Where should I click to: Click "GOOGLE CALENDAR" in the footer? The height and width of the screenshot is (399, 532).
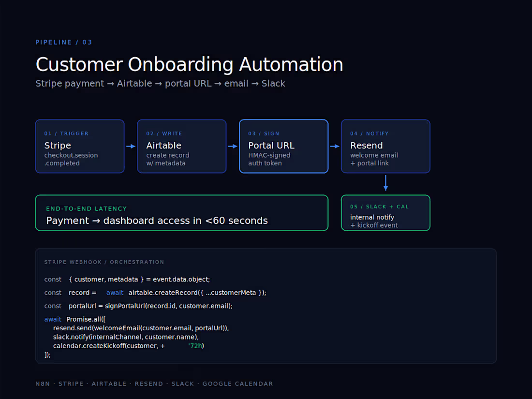[x=237, y=384]
